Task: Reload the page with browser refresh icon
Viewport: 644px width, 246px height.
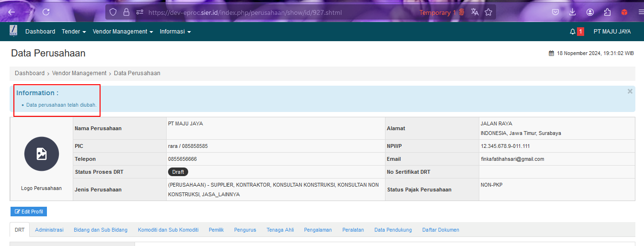Action: click(46, 12)
